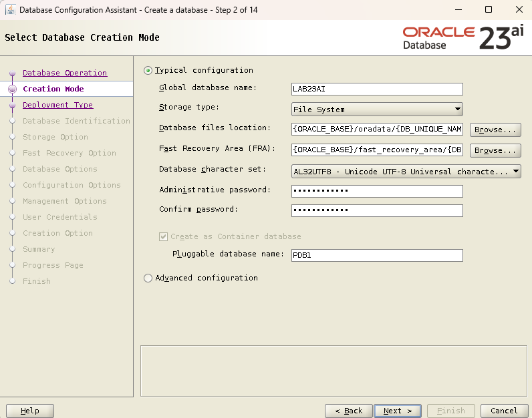Image resolution: width=532 pixels, height=418 pixels.
Task: Click Database Identification step in sidebar
Action: tap(76, 121)
